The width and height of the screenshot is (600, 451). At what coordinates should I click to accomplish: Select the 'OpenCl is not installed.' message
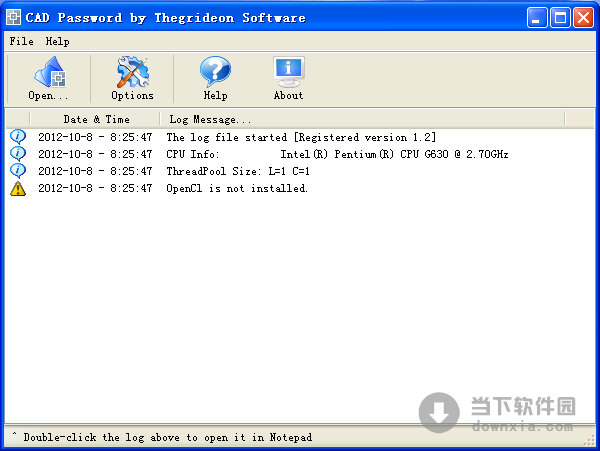237,188
